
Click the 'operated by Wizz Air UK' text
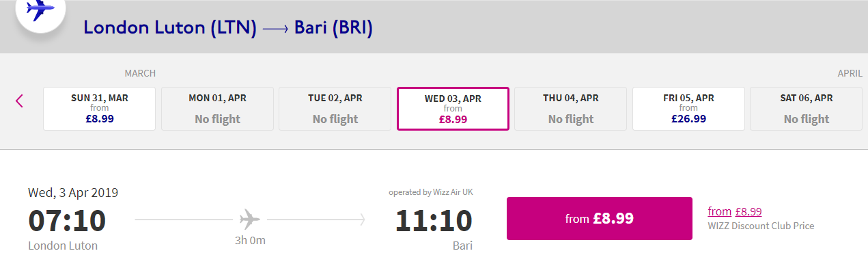431,192
